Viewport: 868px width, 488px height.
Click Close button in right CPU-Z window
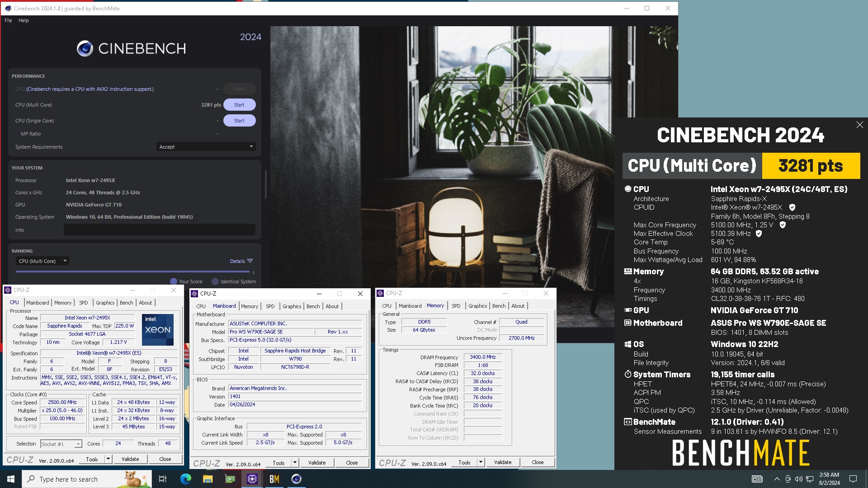538,462
